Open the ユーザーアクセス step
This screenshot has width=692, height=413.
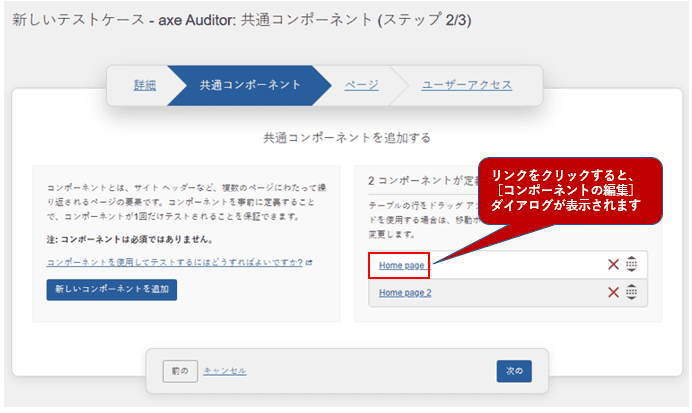tap(467, 85)
